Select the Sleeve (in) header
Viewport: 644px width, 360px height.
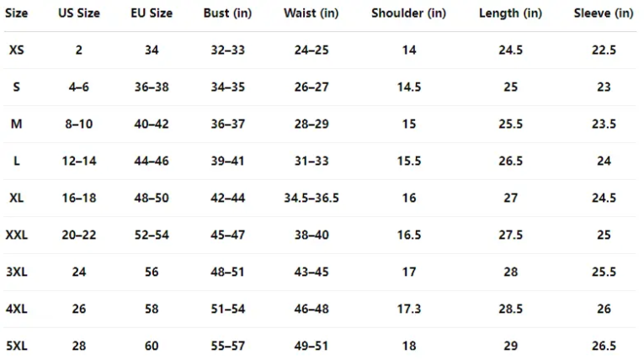pos(604,13)
